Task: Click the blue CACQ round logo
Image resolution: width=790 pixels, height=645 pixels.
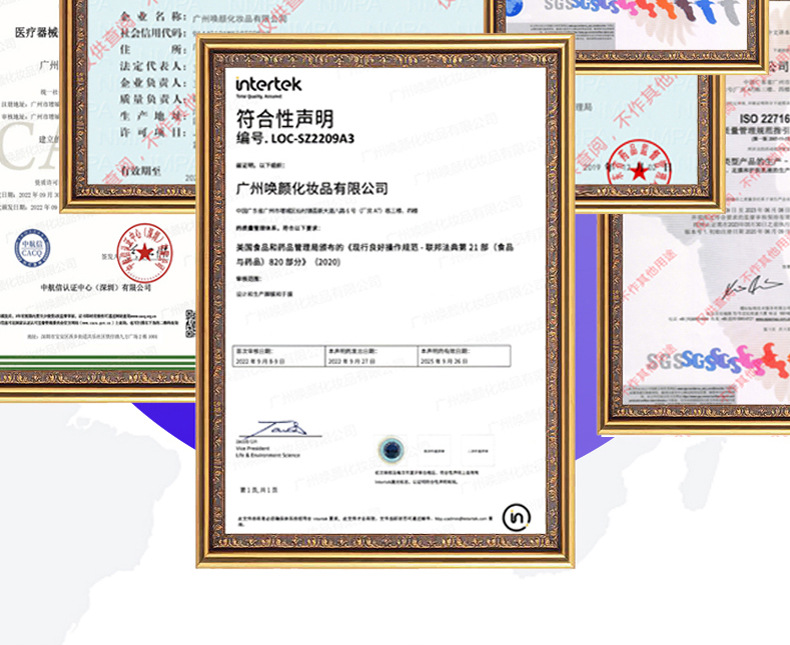Action: (x=32, y=248)
